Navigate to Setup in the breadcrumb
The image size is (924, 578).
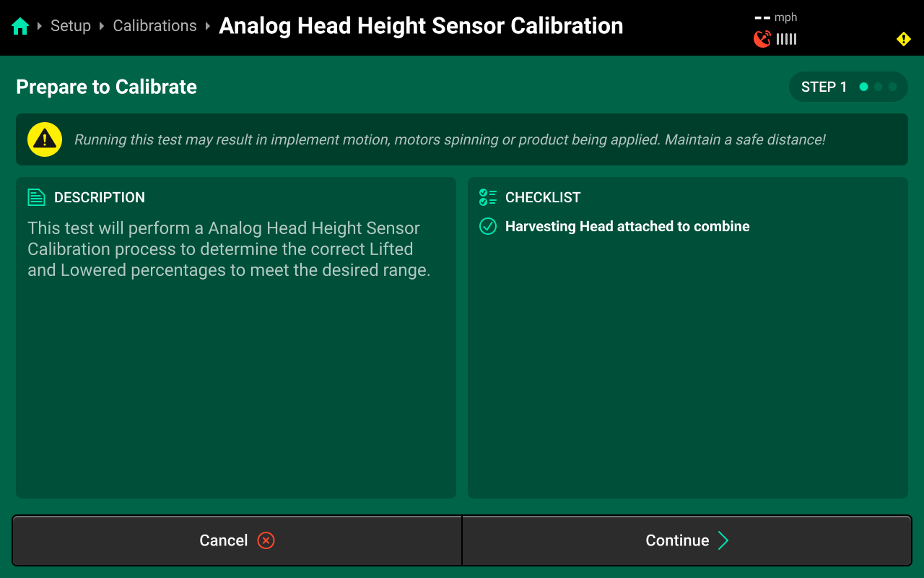71,26
